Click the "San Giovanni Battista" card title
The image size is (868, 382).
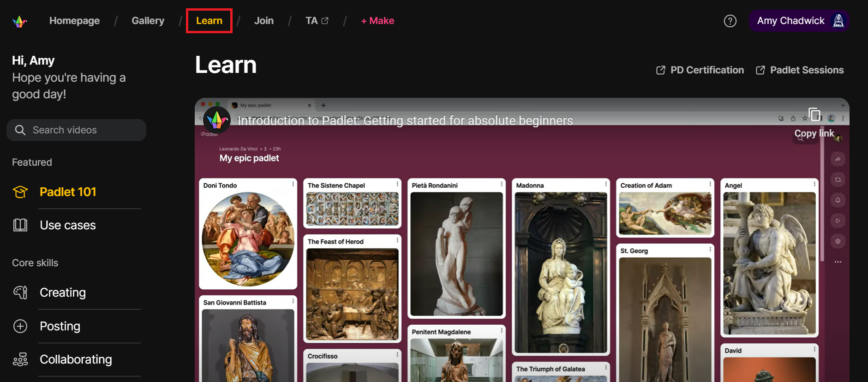(x=235, y=303)
